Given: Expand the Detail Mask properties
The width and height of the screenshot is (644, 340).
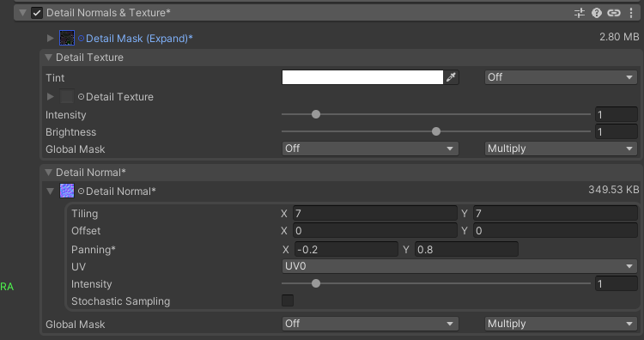Looking at the screenshot, I should pyautogui.click(x=51, y=38).
